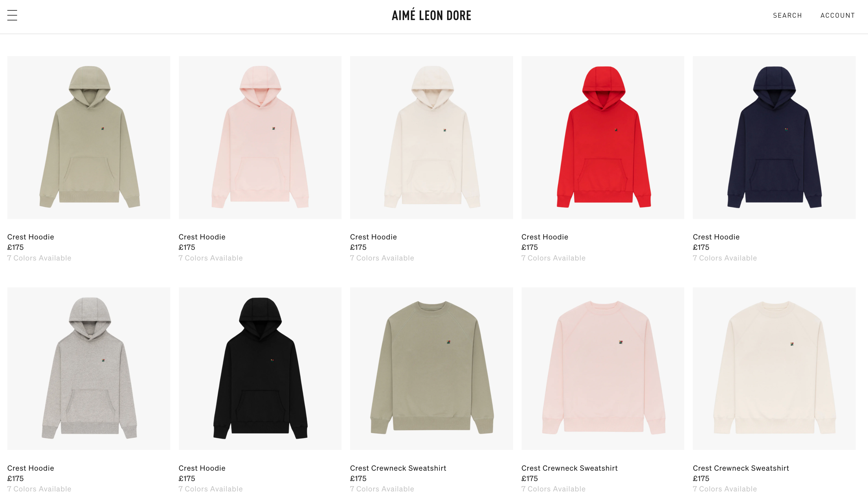Open the sage Crest Crewneck Sweatshirt image
This screenshot has height=496, width=868.
[432, 368]
